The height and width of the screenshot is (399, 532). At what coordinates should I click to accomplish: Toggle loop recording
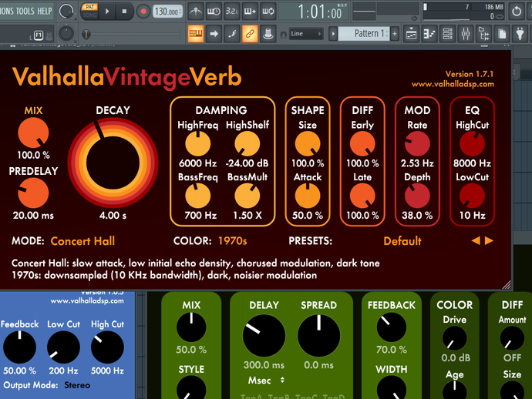point(268,12)
